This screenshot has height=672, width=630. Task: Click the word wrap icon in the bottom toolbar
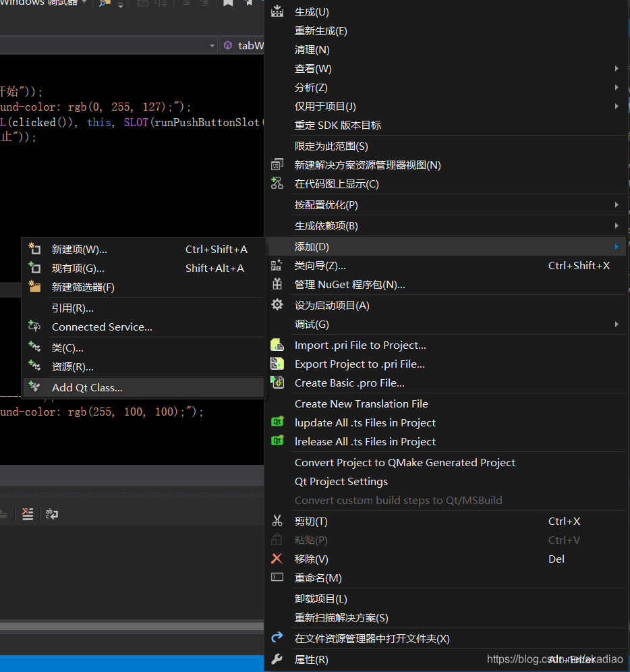point(52,514)
